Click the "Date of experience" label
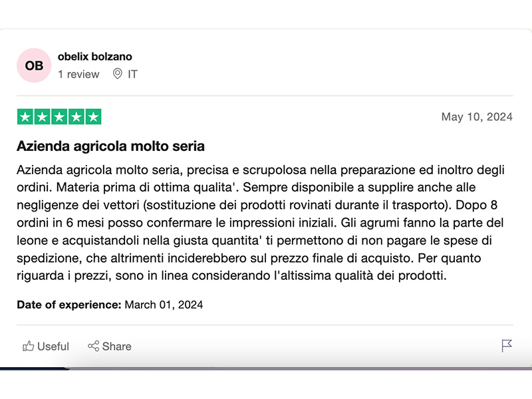 pyautogui.click(x=68, y=305)
